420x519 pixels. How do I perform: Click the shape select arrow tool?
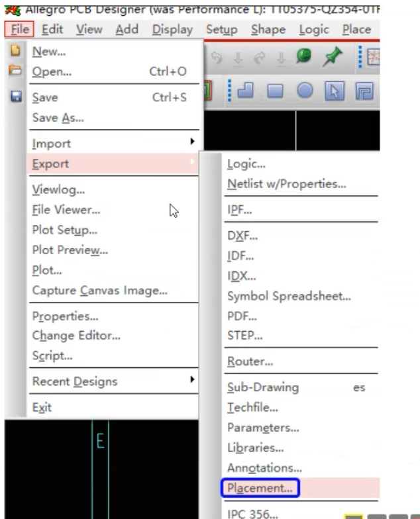(x=335, y=91)
